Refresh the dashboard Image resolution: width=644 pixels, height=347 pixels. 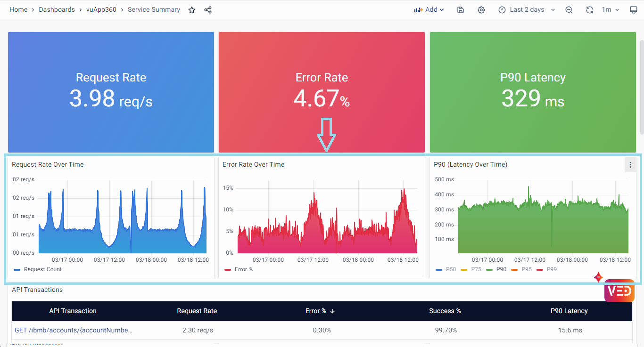[589, 10]
